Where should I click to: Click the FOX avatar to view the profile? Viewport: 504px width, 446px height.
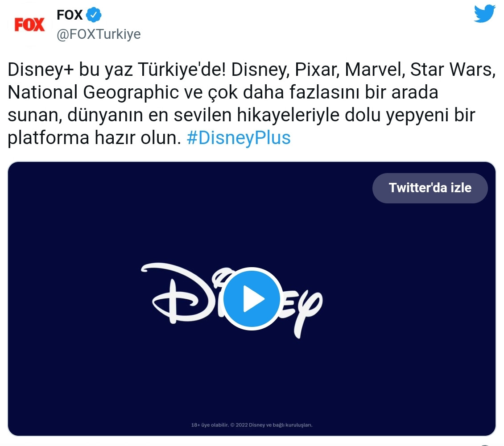click(29, 24)
